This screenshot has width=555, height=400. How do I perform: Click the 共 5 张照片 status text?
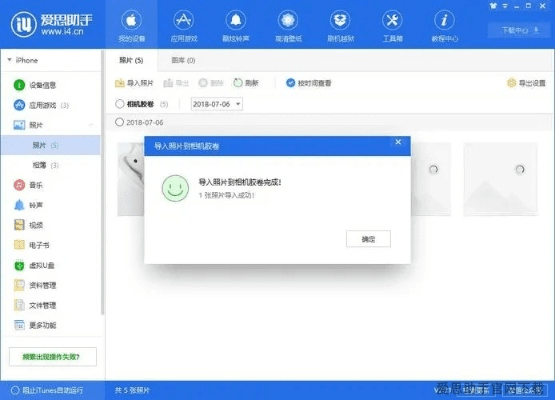click(132, 390)
